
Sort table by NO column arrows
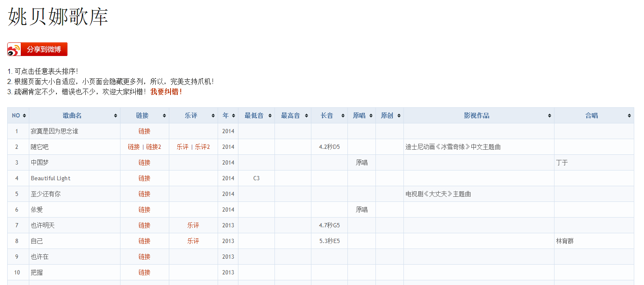pos(25,116)
